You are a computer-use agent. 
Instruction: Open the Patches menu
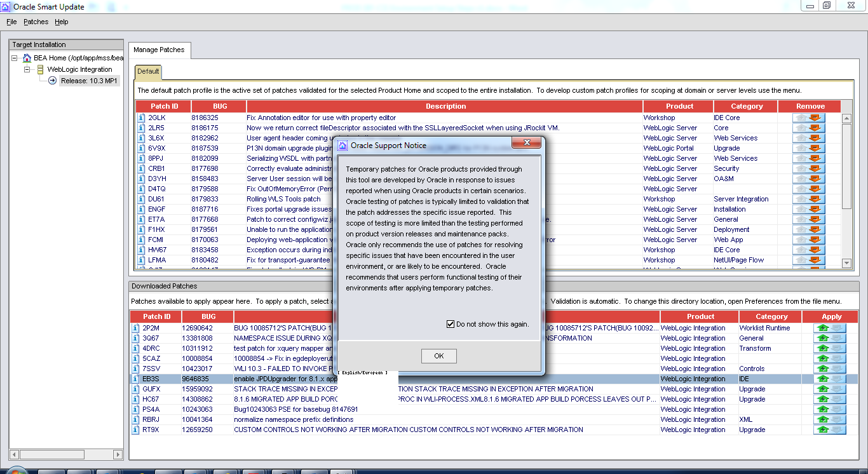36,21
